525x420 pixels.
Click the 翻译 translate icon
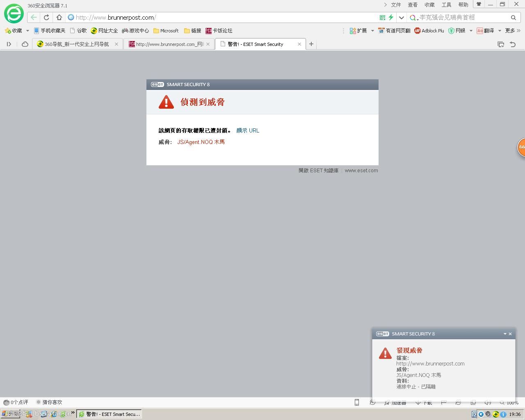pyautogui.click(x=485, y=31)
